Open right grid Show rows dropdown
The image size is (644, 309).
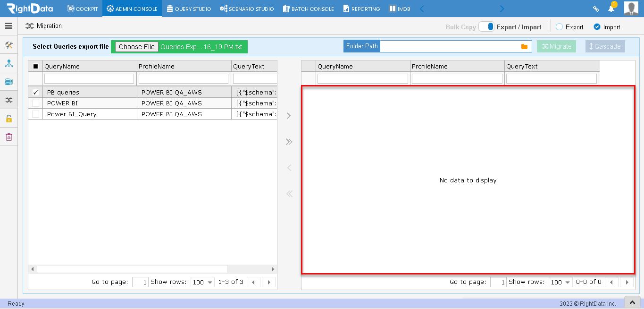[x=560, y=282]
